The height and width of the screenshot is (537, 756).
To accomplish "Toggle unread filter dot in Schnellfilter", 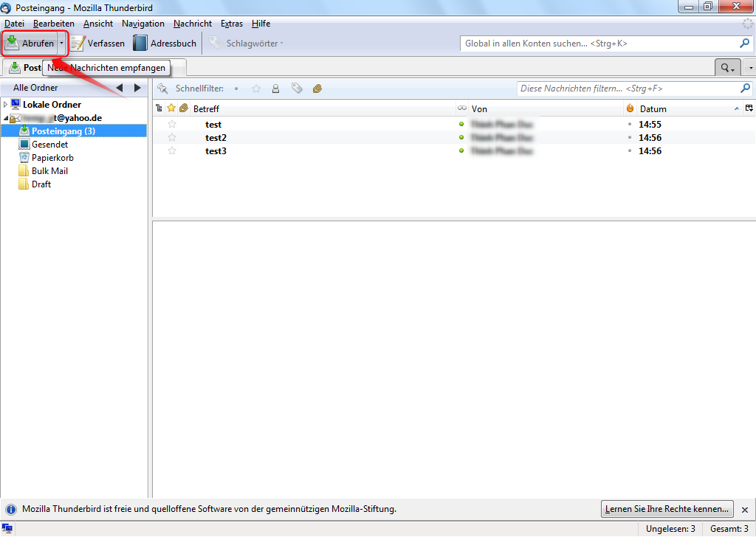I will (236, 89).
